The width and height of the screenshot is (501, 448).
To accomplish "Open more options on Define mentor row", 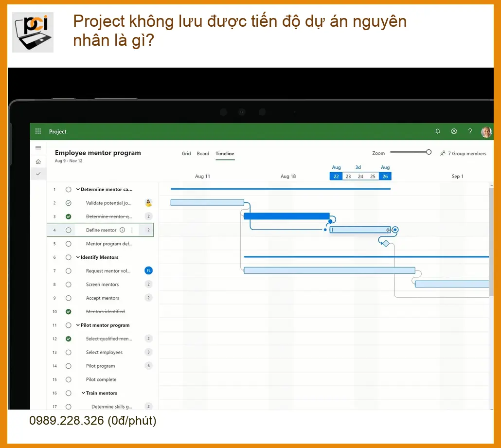I will point(132,230).
